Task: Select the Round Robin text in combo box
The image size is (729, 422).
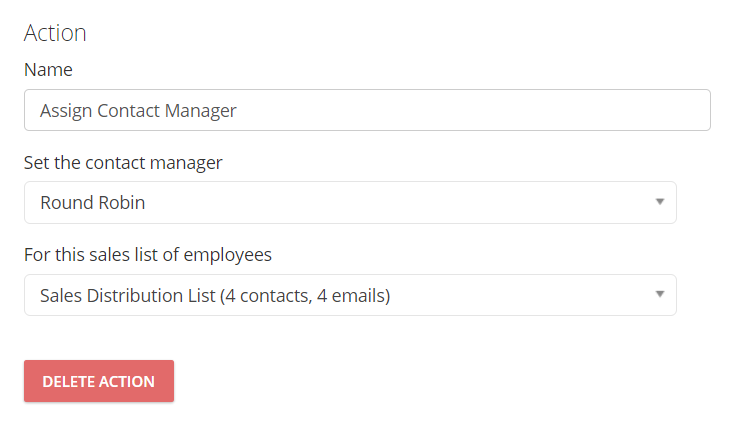Action: coord(93,203)
